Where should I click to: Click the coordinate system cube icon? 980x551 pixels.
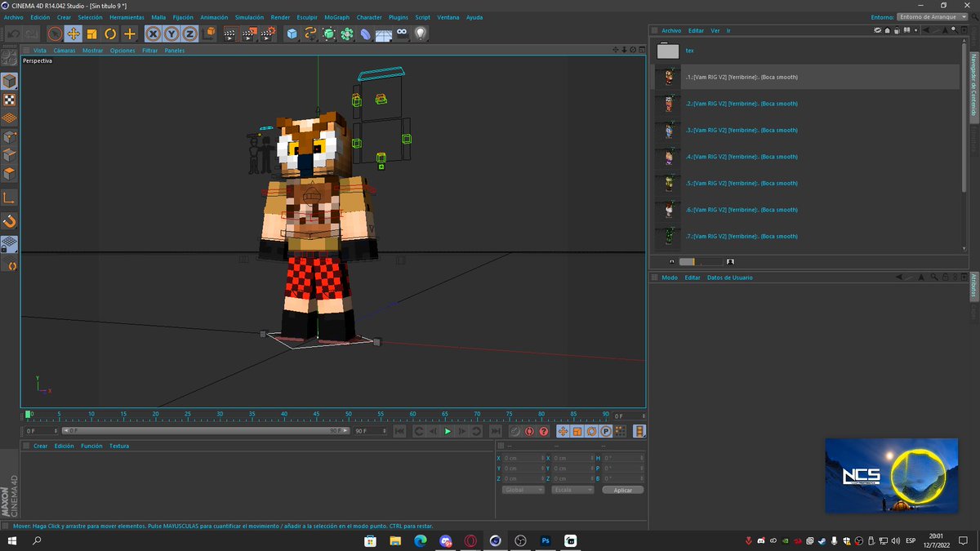pyautogui.click(x=210, y=33)
